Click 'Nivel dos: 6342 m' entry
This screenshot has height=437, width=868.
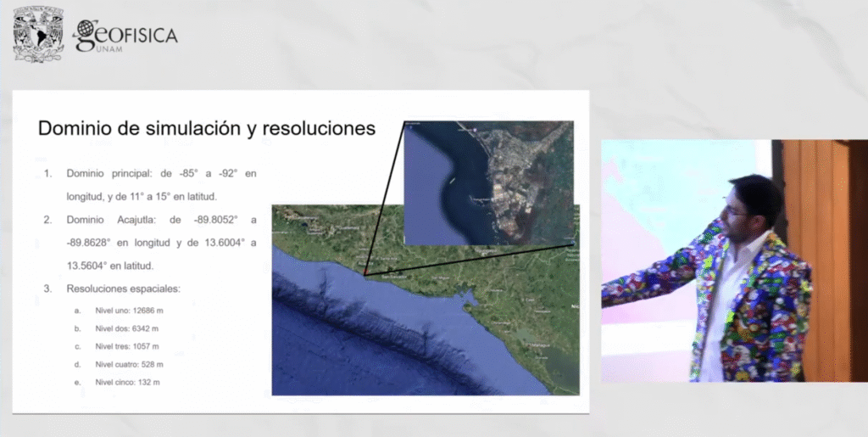[x=127, y=328]
